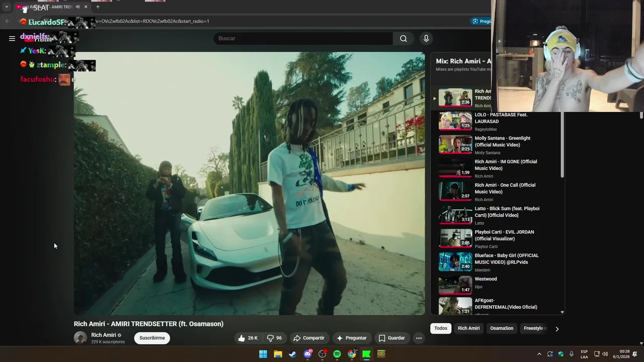Play Latto - Blick Sum thumbnail
The height and width of the screenshot is (362, 644).
(x=455, y=215)
